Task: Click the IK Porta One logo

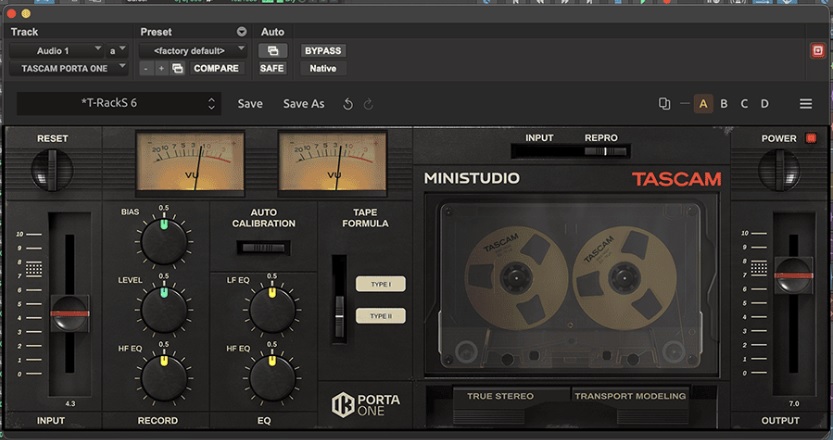Action: (x=366, y=405)
